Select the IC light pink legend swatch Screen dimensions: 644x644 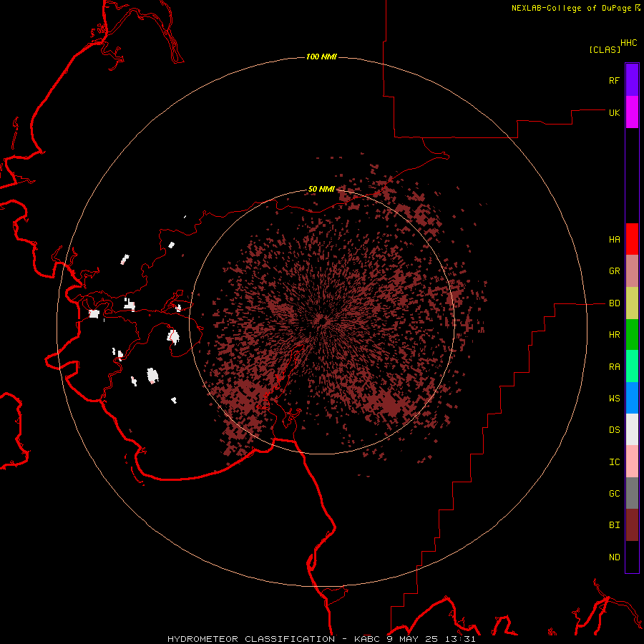632,462
